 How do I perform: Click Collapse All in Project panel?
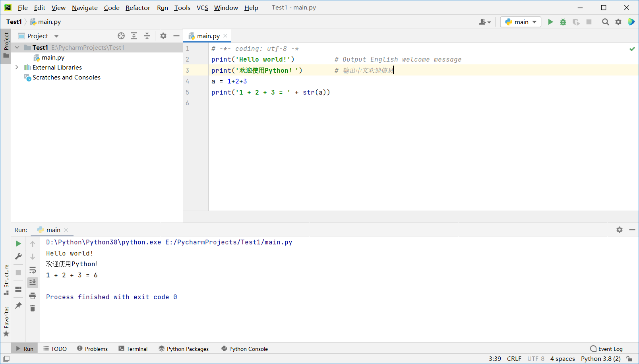147,36
